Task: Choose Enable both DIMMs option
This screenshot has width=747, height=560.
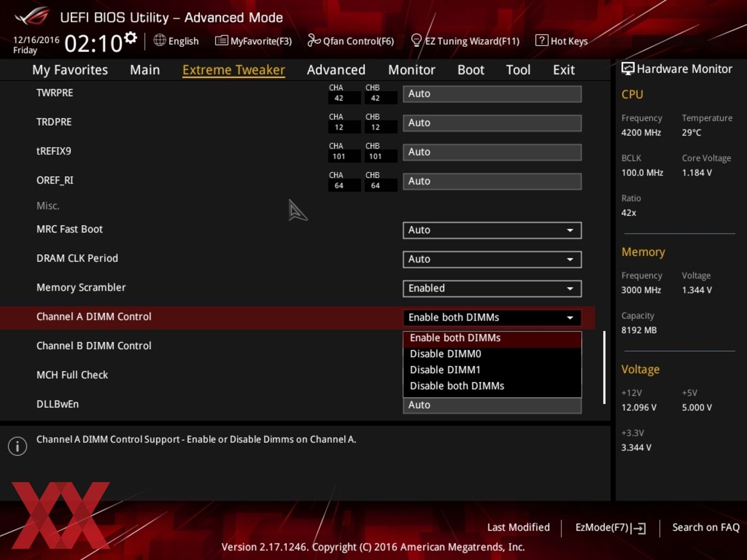Action: (x=492, y=338)
